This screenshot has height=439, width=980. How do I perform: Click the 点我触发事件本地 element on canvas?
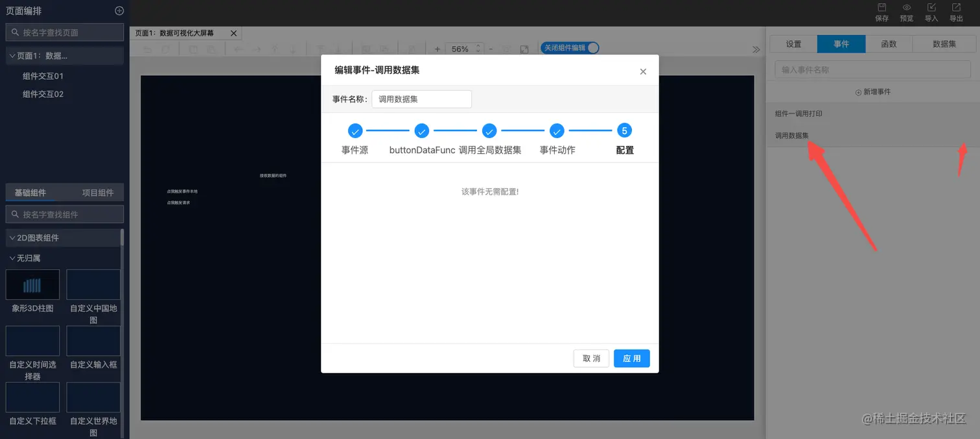pyautogui.click(x=182, y=191)
